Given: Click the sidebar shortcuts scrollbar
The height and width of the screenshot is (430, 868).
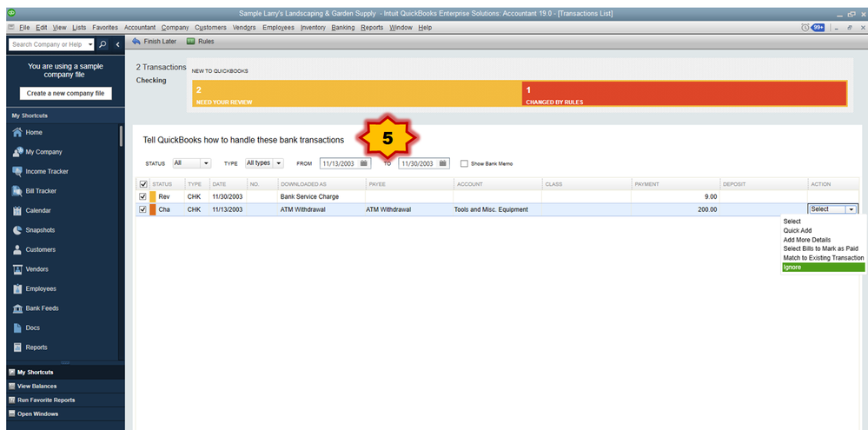Looking at the screenshot, I should (x=122, y=136).
